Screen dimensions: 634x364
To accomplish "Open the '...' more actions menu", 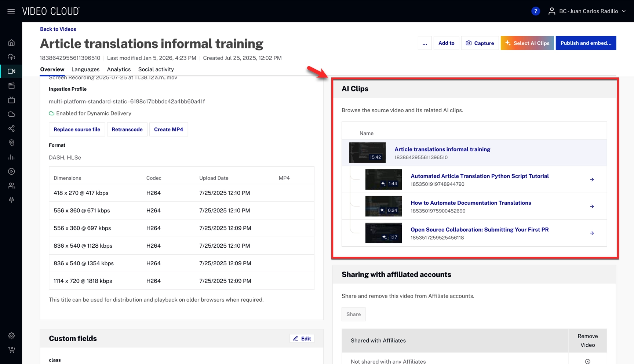I will tap(425, 43).
